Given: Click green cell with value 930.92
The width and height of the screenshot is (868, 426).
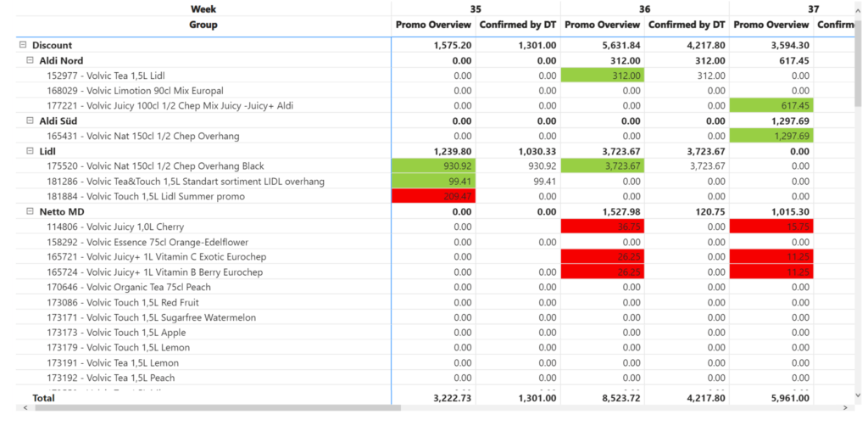Looking at the screenshot, I should pos(433,165).
